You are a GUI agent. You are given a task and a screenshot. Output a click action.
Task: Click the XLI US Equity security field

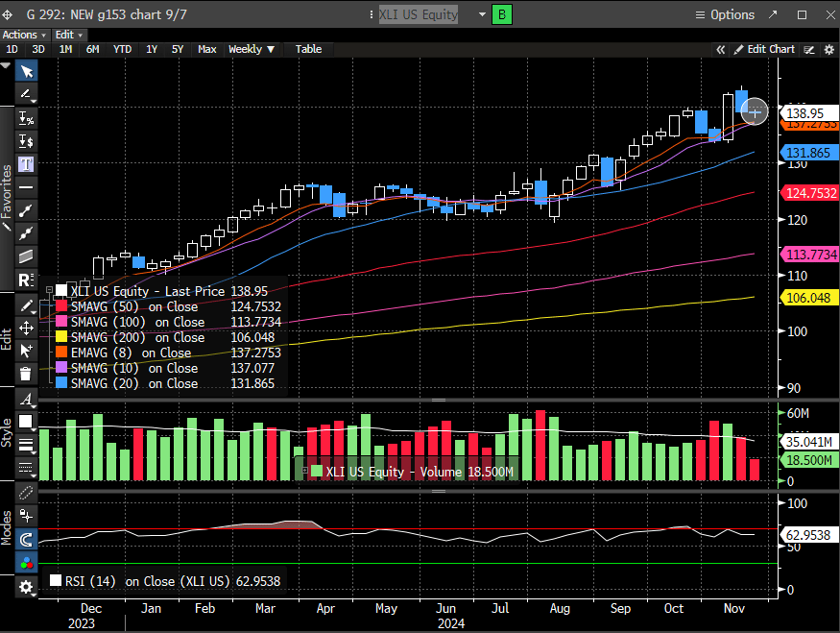[419, 14]
